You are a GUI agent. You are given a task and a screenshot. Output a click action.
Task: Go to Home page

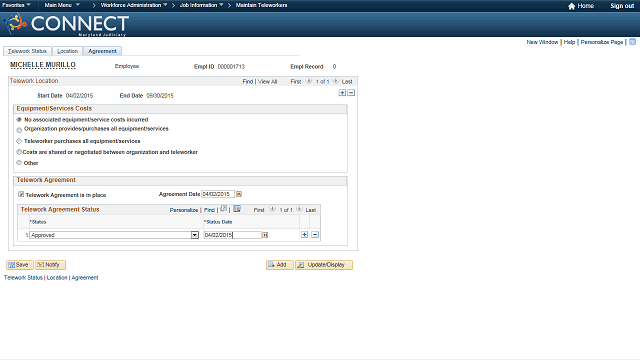point(585,6)
